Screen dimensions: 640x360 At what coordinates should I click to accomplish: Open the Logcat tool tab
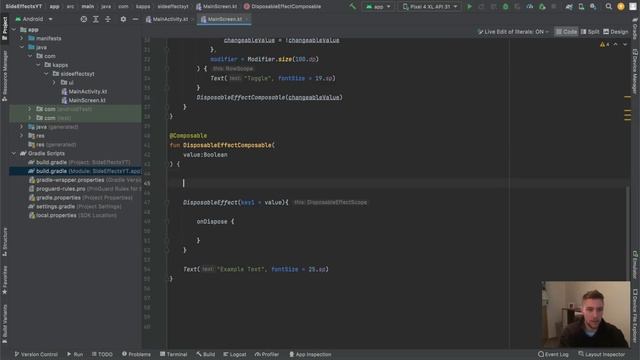pos(235,354)
